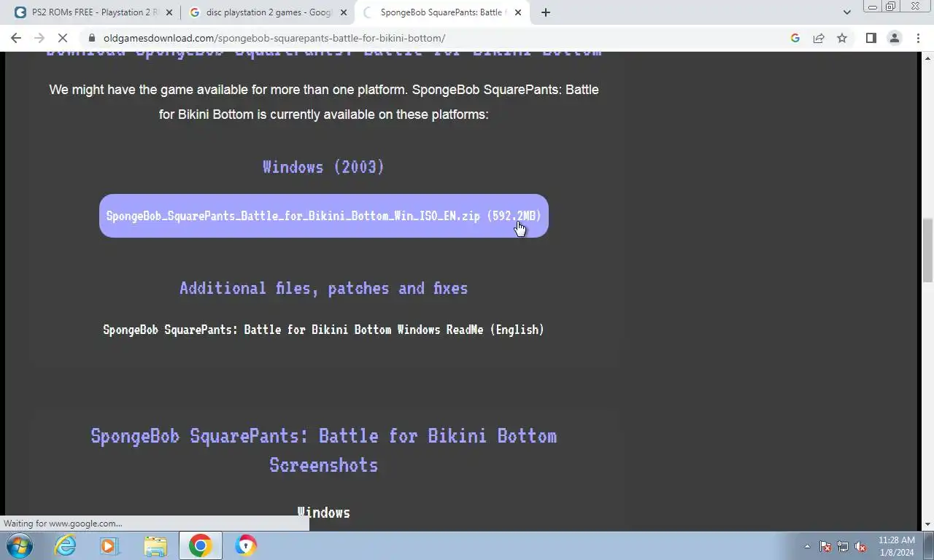Close the PS2 ROMs FREE tab
This screenshot has height=560, width=934.
(169, 12)
